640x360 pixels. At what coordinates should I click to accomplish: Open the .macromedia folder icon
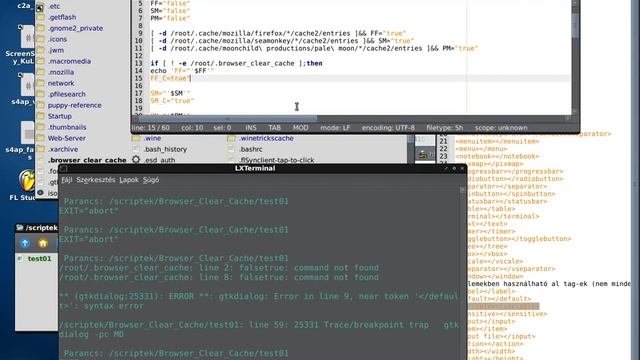(40, 62)
